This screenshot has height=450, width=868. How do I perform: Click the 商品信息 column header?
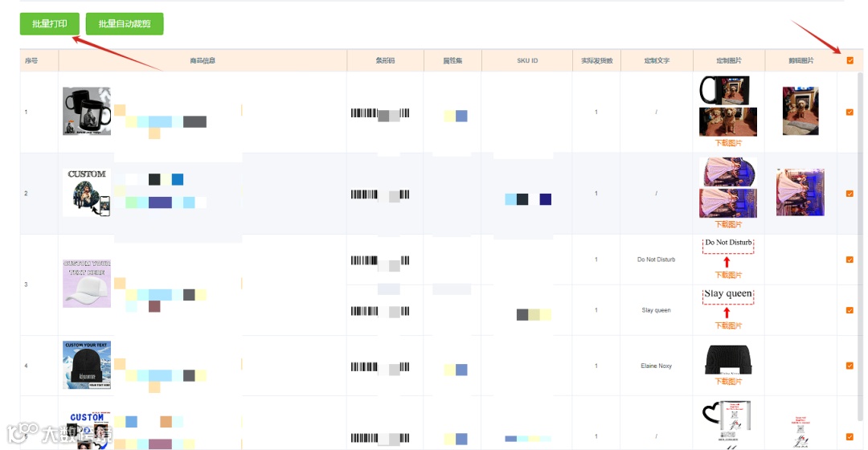tap(203, 60)
